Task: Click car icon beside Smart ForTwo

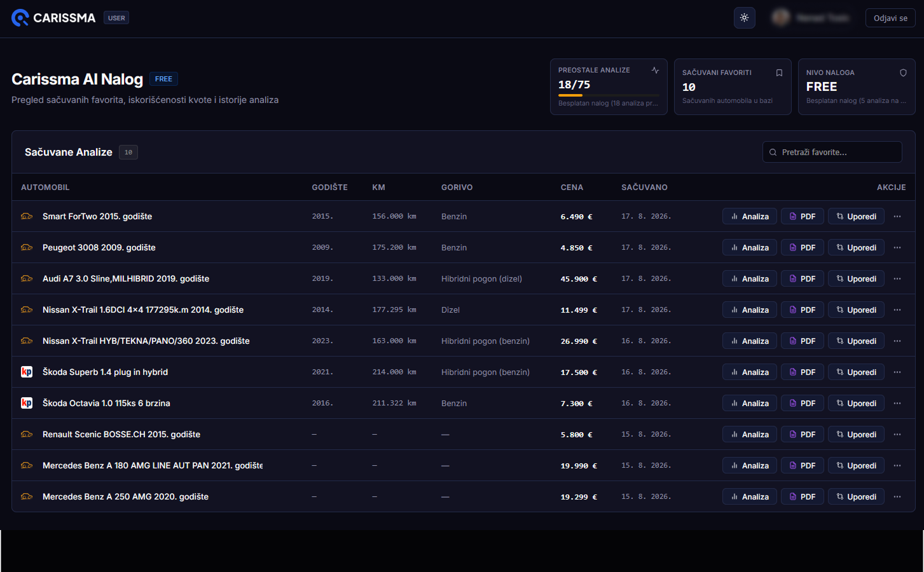Action: [27, 217]
